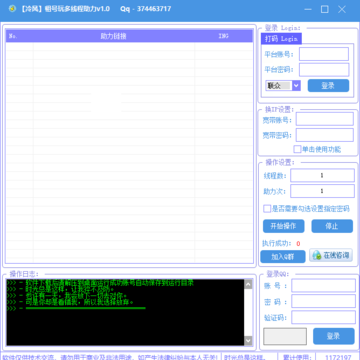The width and height of the screenshot is (360, 360).
Task: Join the group via 加入Q群
Action: (283, 257)
